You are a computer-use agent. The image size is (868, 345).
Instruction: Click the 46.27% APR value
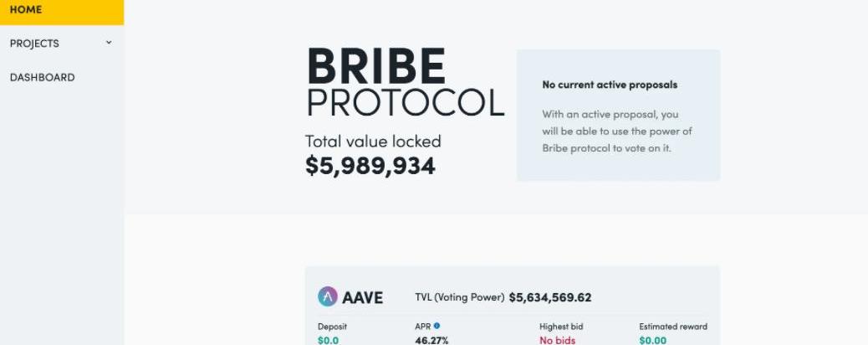pyautogui.click(x=431, y=340)
